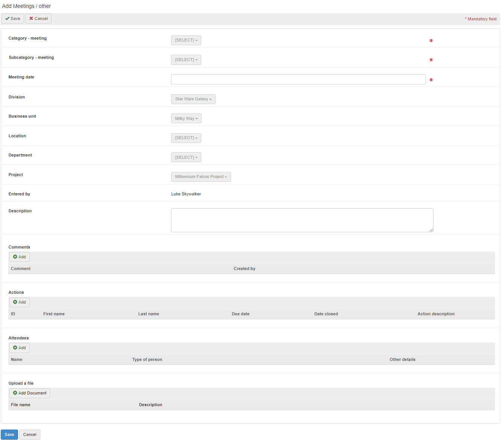Add a new attendee in Attendees section
The image size is (504, 445).
20,348
